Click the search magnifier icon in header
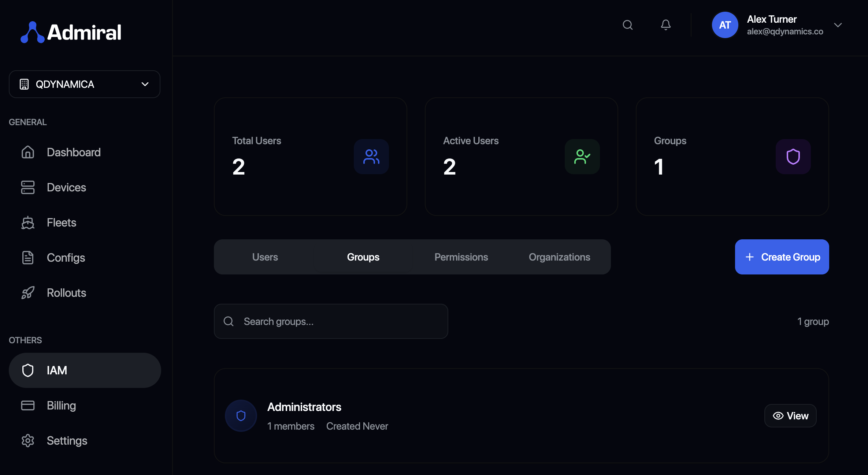868x475 pixels. (628, 25)
